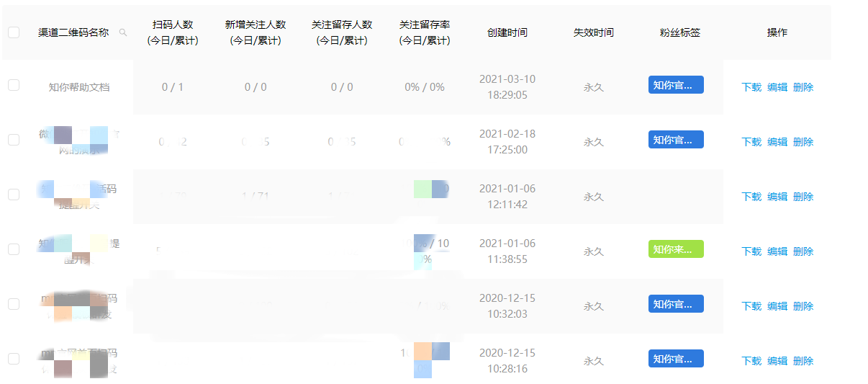Image resolution: width=868 pixels, height=384 pixels.
Task: Click 下载 for the row created 2021-02-18
Action: [751, 142]
